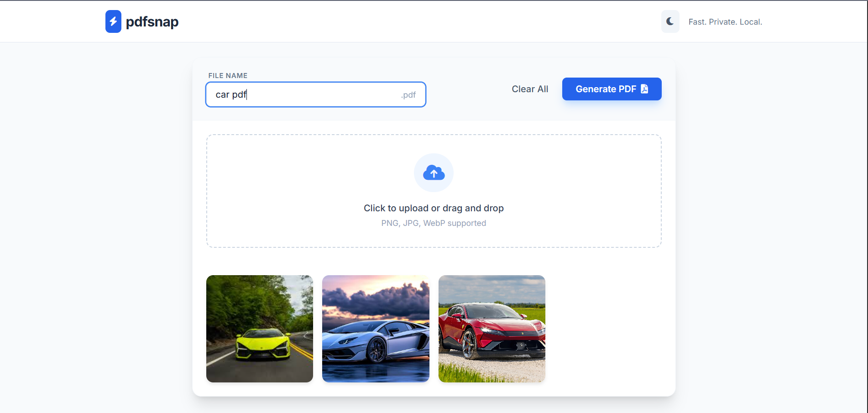Click the pdfsnap brand name text

point(152,22)
